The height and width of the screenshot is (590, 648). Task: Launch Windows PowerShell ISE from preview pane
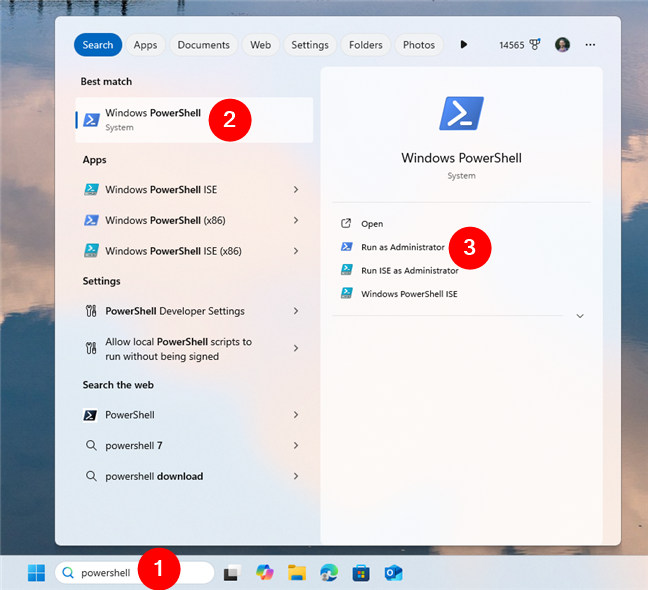(409, 294)
